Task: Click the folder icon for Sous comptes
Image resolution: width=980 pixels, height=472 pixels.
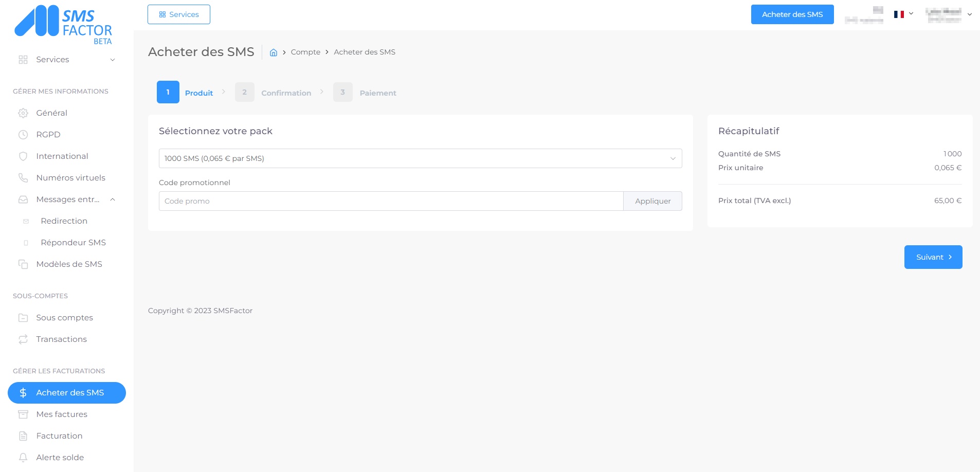Action: [x=23, y=318]
